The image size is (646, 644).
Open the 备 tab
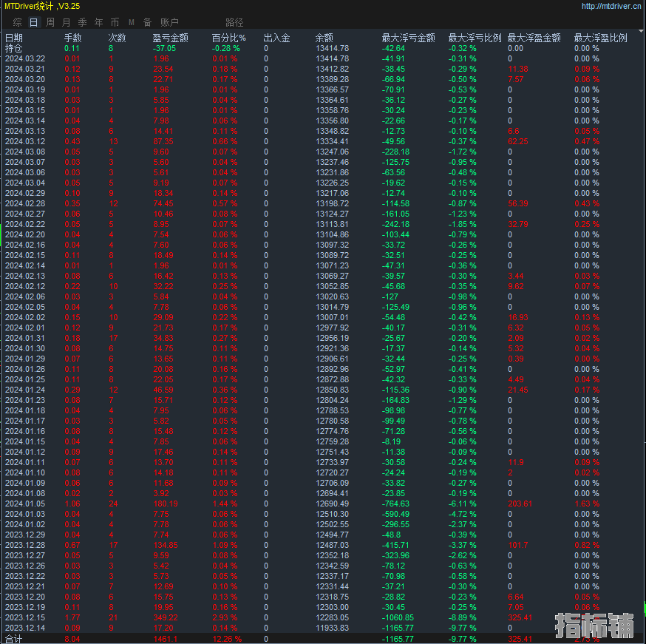tap(148, 22)
